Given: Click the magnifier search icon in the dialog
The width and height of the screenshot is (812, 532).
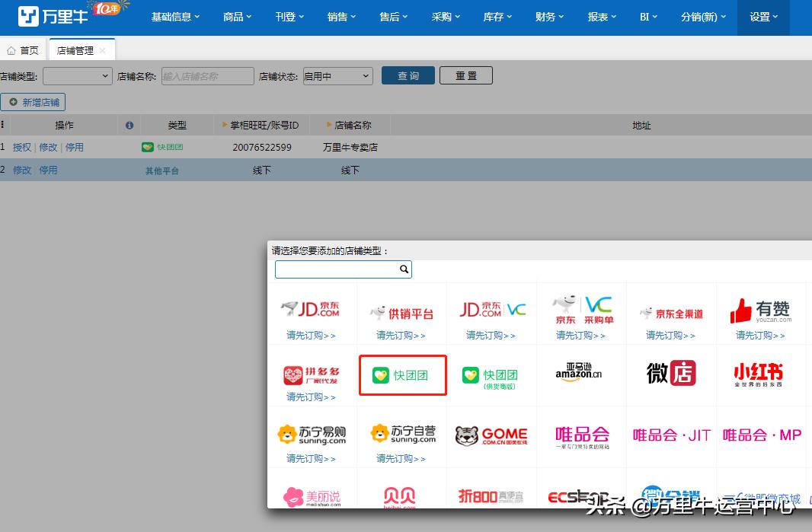Looking at the screenshot, I should pos(404,269).
